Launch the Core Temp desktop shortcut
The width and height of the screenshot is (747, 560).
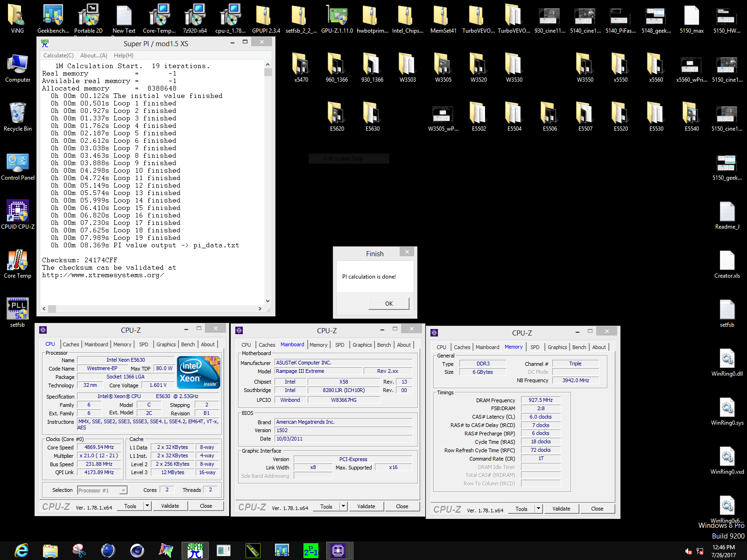[18, 264]
